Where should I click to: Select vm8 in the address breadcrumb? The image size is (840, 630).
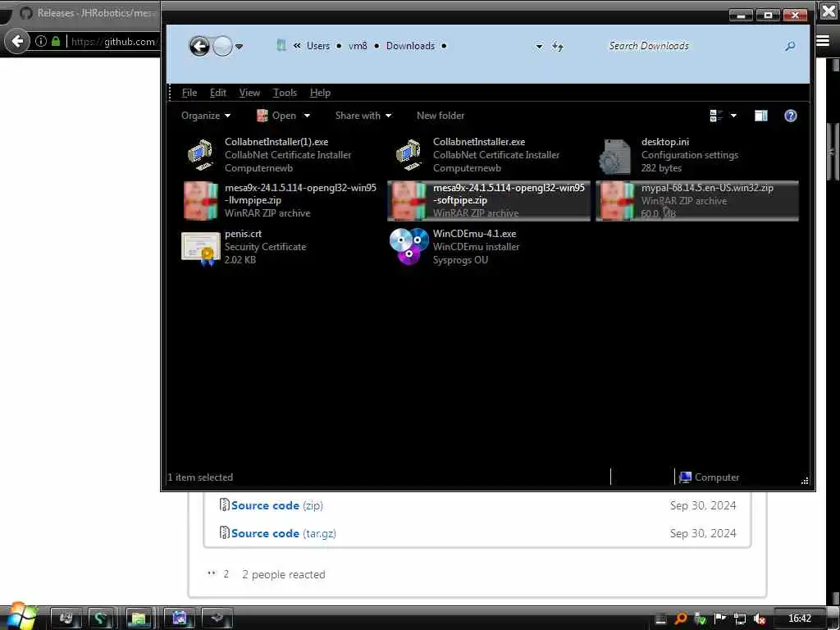click(x=358, y=46)
